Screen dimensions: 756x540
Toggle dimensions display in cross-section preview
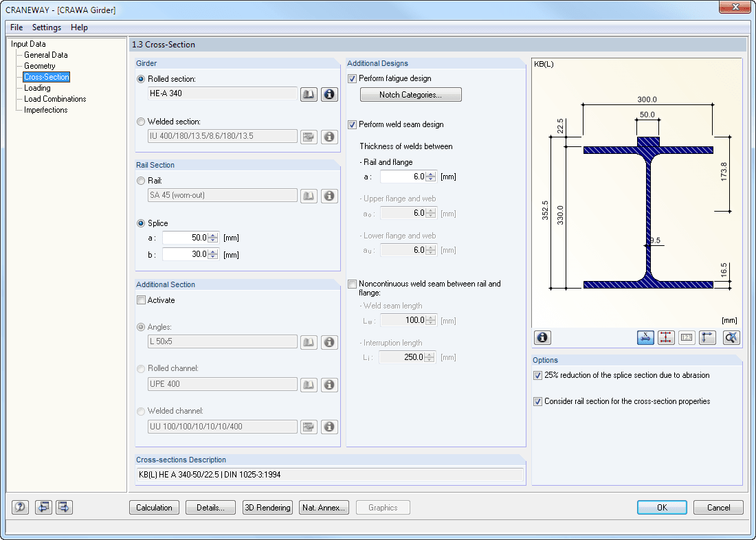click(x=645, y=337)
